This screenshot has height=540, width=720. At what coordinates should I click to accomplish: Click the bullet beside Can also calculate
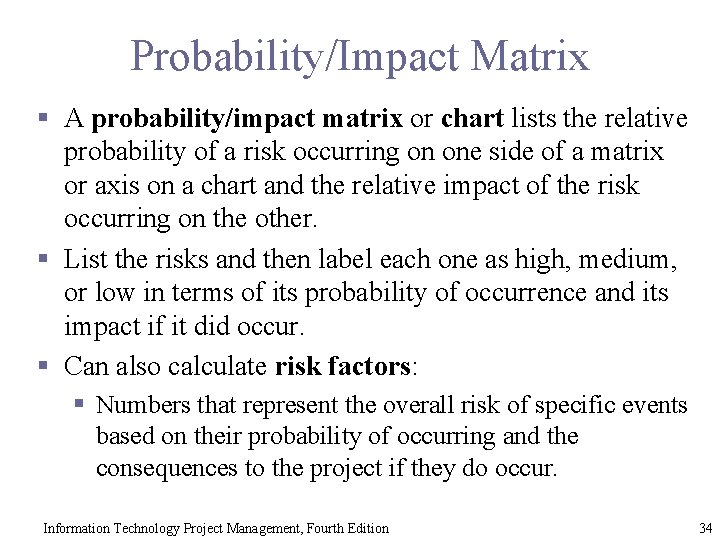point(43,366)
